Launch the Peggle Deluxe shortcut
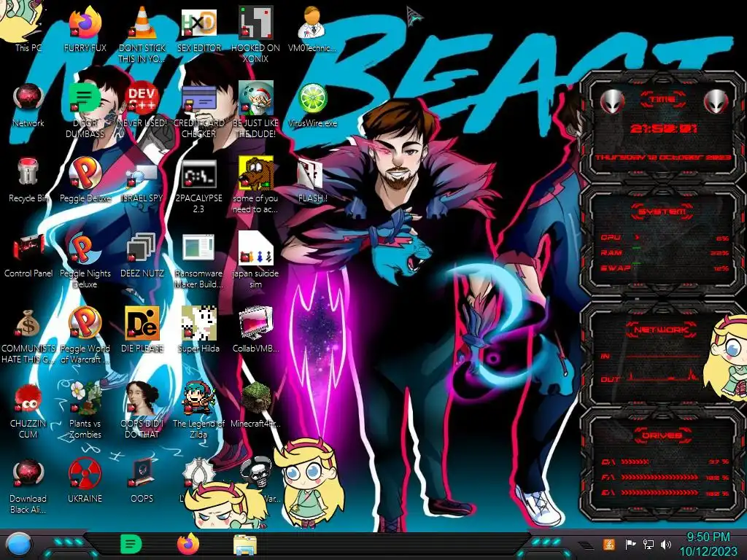 coord(85,174)
